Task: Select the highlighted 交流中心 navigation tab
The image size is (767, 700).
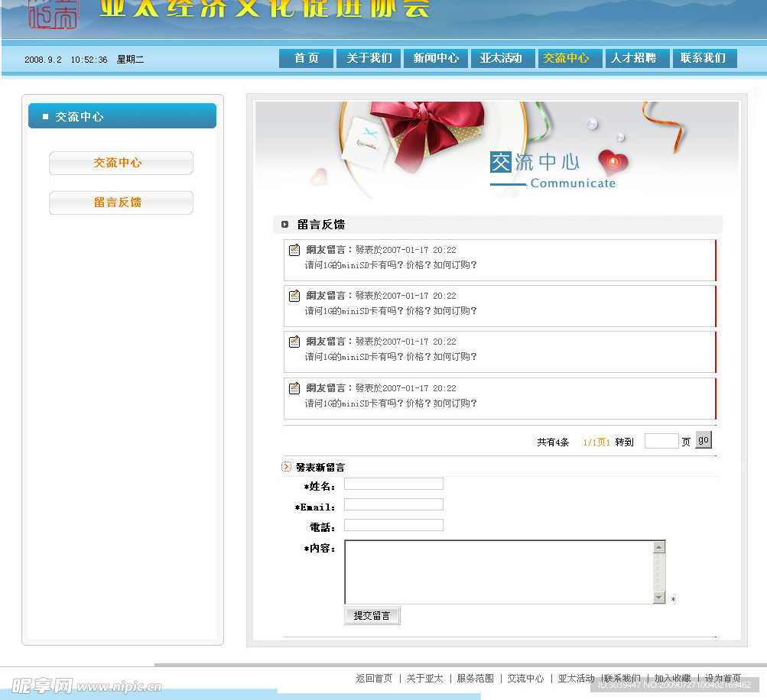Action: (570, 58)
